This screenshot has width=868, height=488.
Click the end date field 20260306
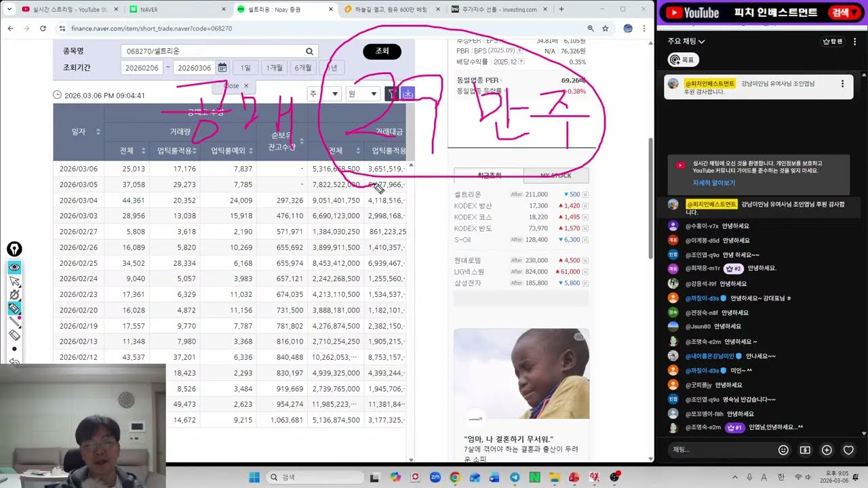tap(193, 68)
